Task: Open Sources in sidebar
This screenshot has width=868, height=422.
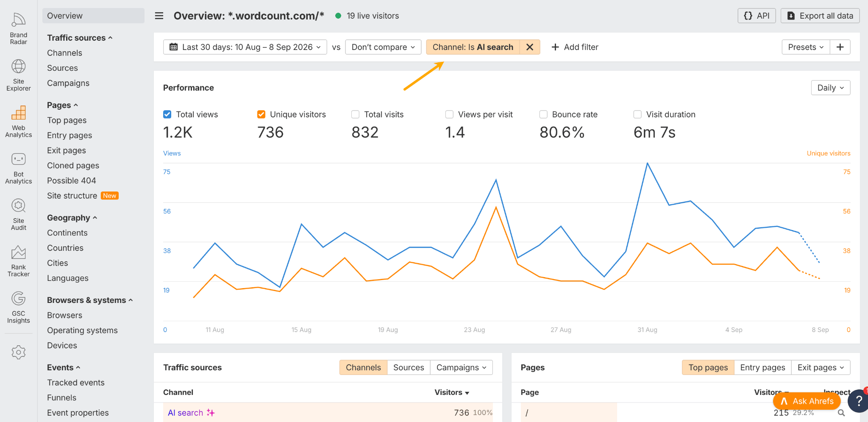Action: point(62,68)
